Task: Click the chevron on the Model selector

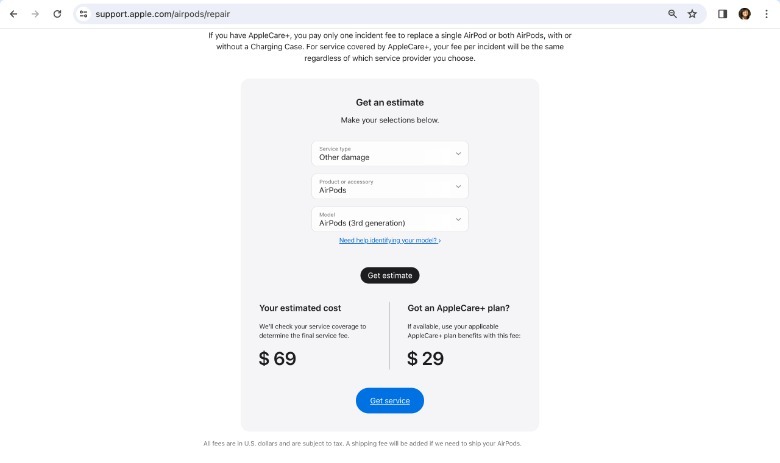Action: coord(458,219)
